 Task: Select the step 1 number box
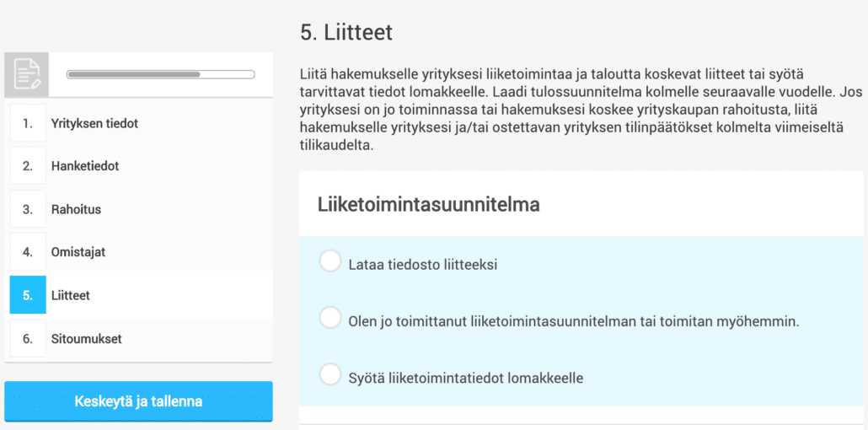pyautogui.click(x=28, y=123)
